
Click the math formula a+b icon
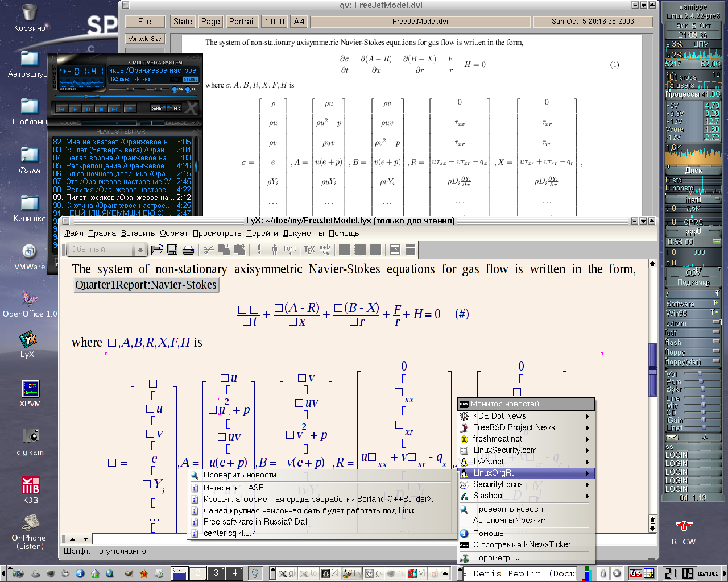point(325,250)
